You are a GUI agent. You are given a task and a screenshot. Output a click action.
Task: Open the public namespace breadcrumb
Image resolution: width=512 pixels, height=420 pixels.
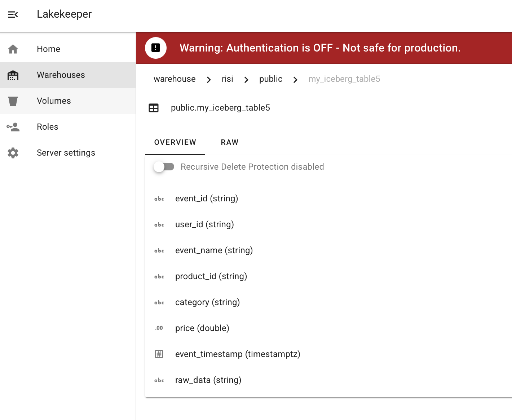click(271, 79)
